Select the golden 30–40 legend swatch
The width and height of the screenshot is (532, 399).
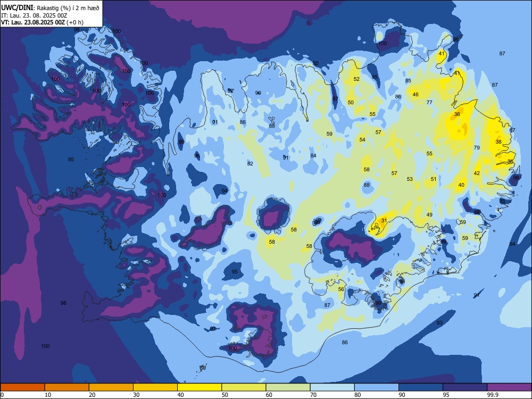155,387
